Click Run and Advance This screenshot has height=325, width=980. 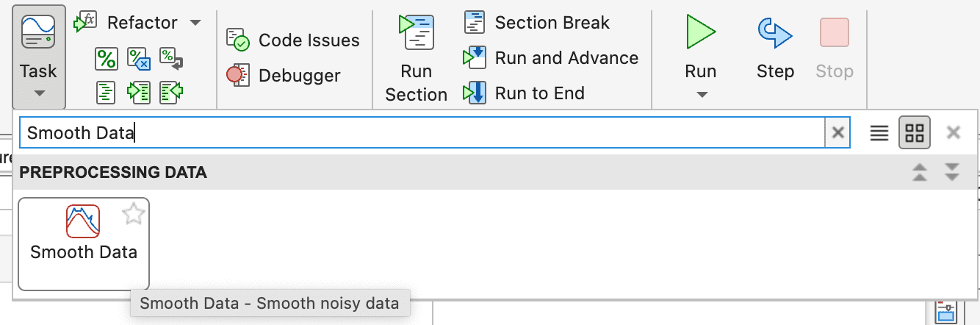pos(551,57)
